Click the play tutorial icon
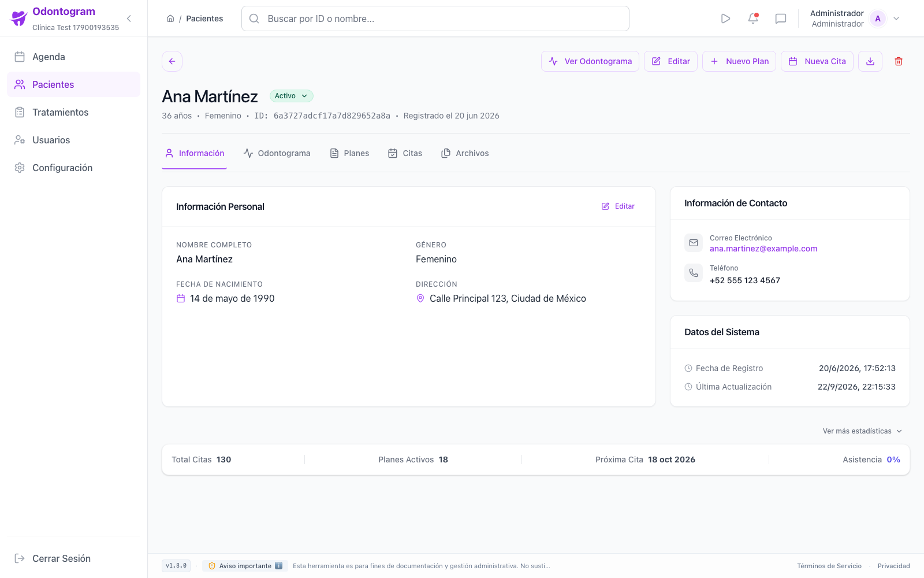 725,18
